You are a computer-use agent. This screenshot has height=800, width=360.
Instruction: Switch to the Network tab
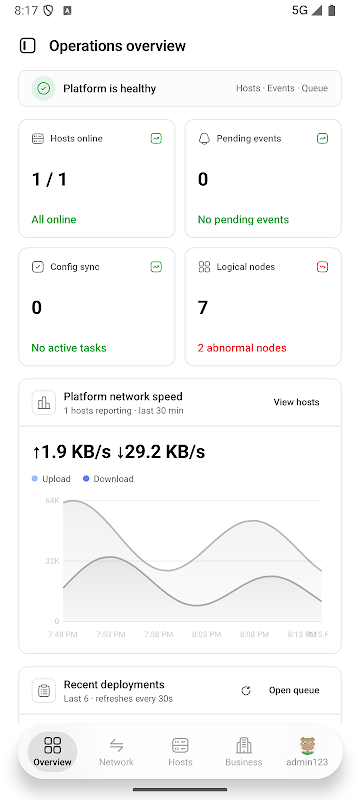(x=116, y=752)
